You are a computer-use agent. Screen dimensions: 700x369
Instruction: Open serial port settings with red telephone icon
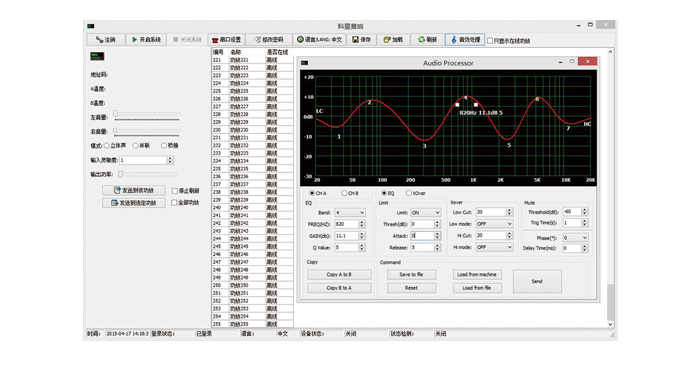pos(226,40)
